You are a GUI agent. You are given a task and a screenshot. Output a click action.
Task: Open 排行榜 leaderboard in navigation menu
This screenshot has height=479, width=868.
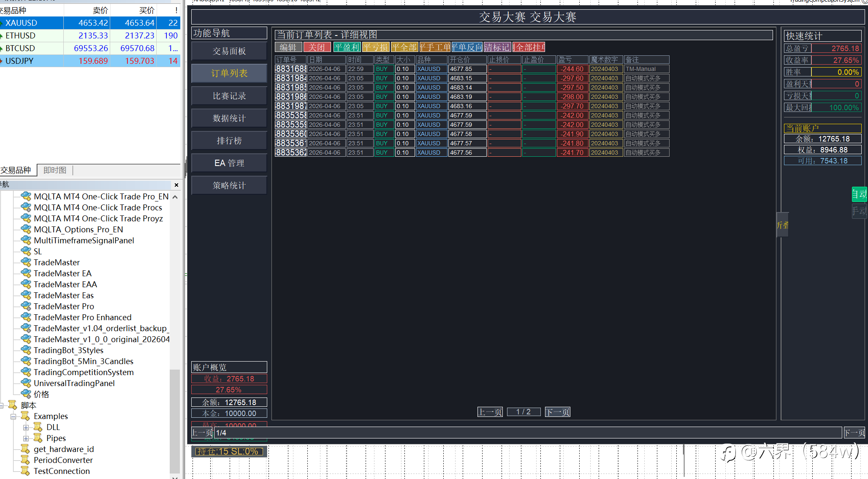click(x=229, y=141)
